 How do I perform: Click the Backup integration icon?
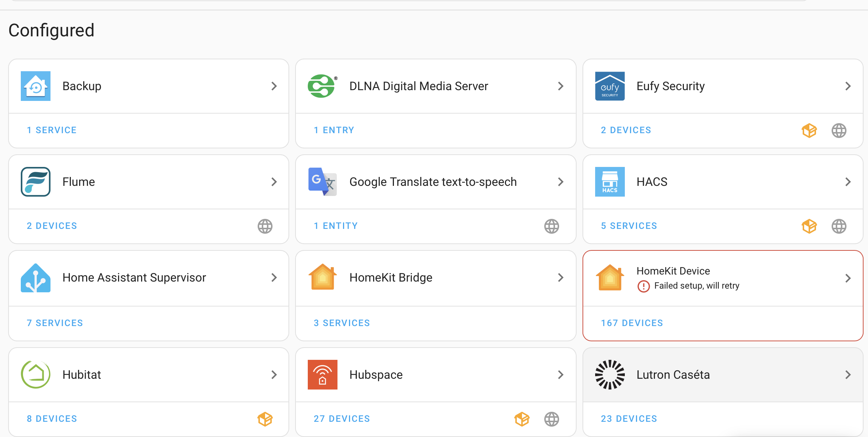36,86
